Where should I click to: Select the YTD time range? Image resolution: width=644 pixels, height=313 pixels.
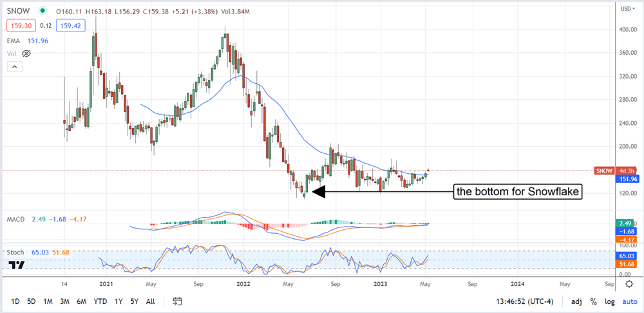(x=100, y=301)
